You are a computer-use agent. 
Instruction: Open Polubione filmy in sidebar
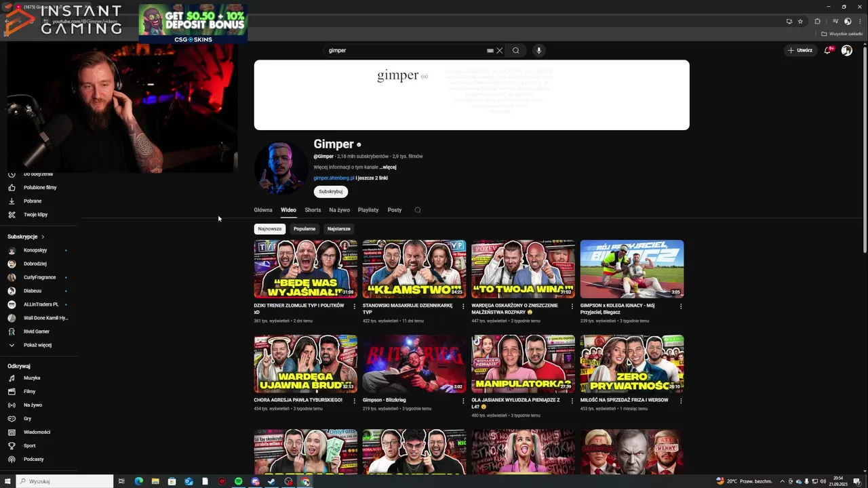tap(40, 188)
